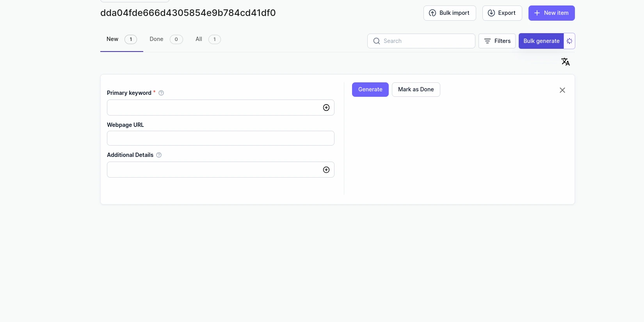This screenshot has width=644, height=322.
Task: Click into the Search box
Action: (x=425, y=41)
